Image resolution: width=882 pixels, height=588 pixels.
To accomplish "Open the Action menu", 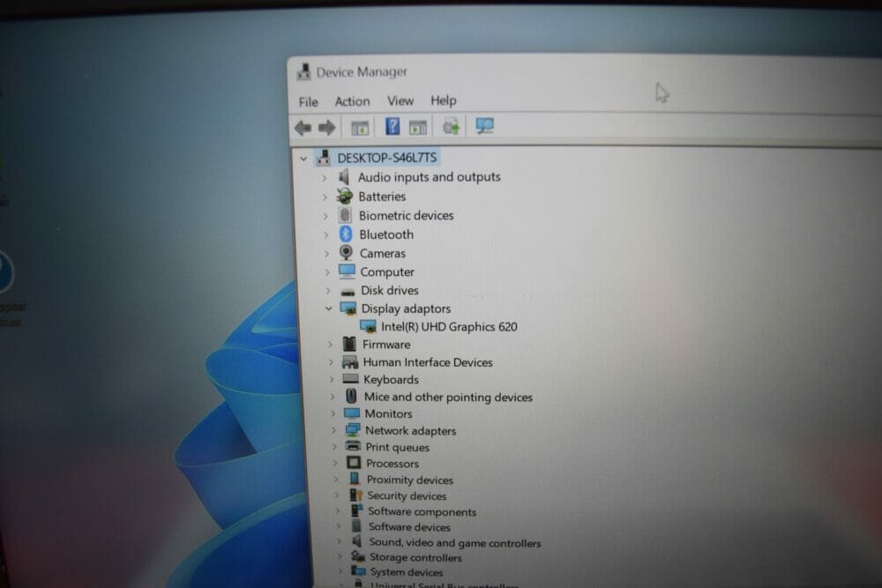I will [x=353, y=101].
